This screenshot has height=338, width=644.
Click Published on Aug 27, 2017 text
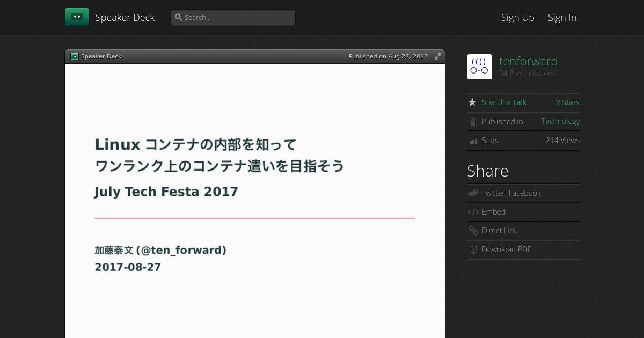pyautogui.click(x=388, y=56)
